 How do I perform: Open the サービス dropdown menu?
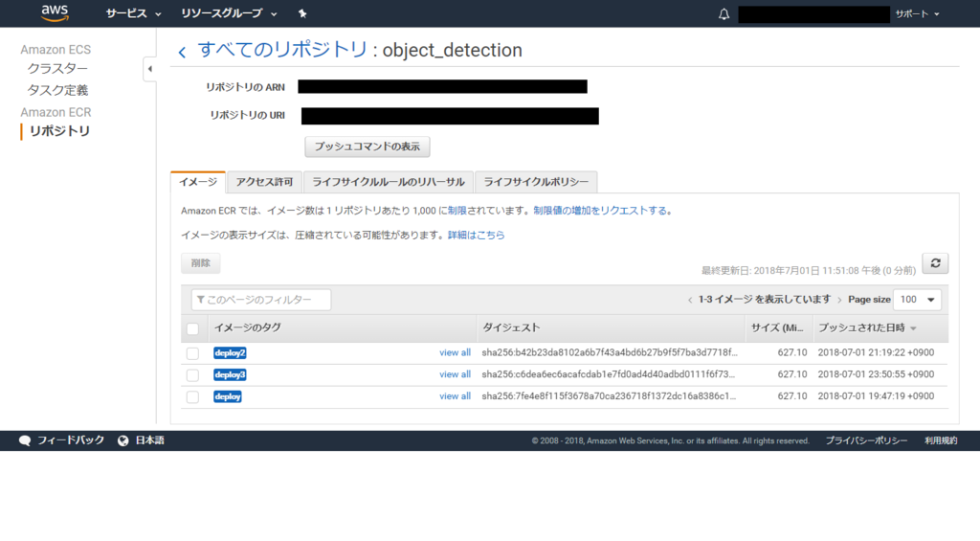(133, 13)
